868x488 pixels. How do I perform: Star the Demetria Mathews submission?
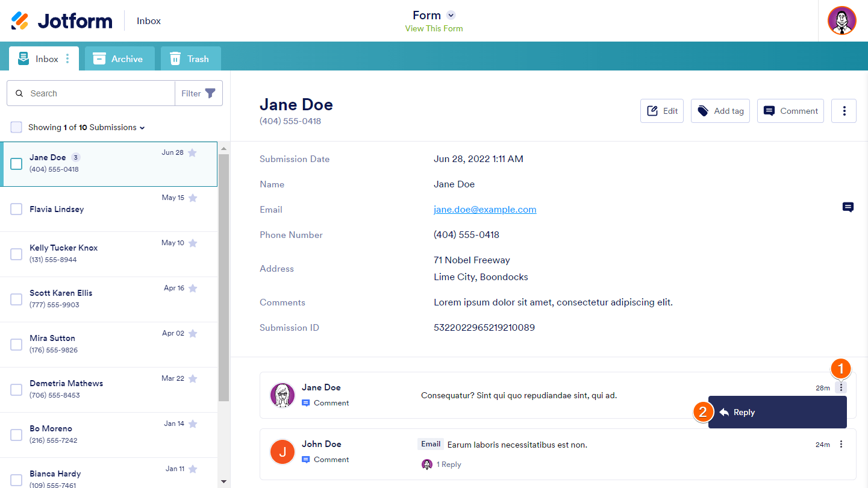(x=193, y=378)
